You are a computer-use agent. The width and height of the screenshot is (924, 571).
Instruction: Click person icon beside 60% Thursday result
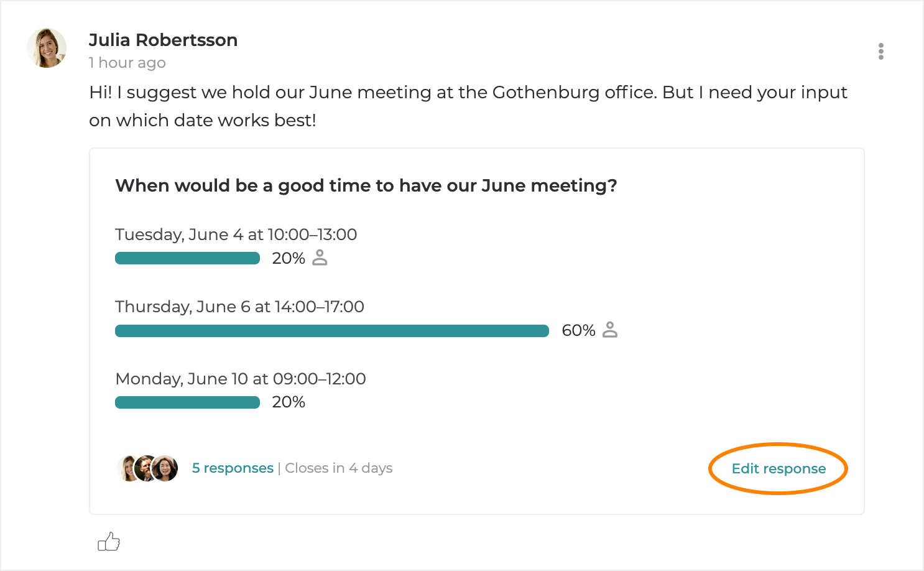[x=610, y=330]
